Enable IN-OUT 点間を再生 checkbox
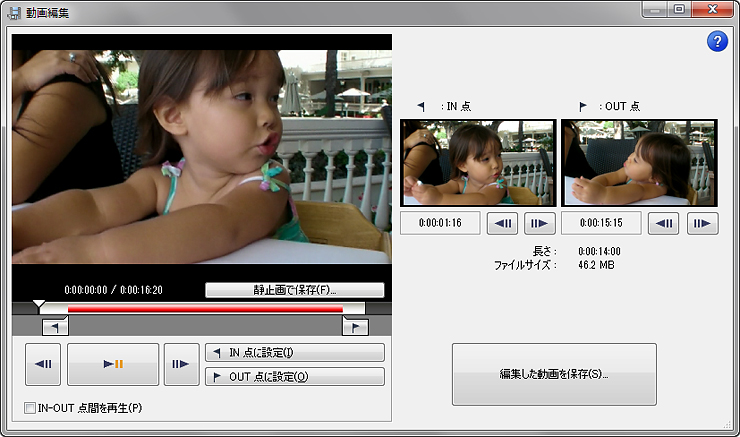The width and height of the screenshot is (740, 437). [x=30, y=407]
